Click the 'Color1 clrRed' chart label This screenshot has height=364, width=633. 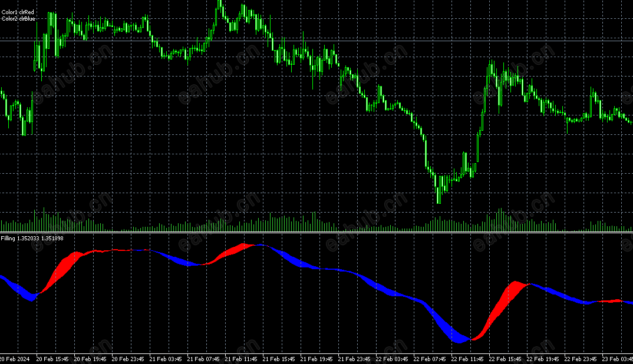(18, 12)
